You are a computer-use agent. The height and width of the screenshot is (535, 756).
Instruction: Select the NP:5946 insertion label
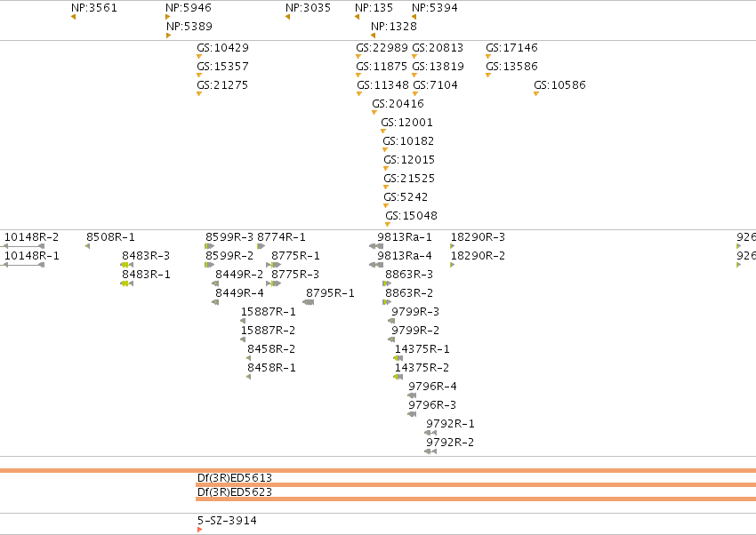coord(189,8)
